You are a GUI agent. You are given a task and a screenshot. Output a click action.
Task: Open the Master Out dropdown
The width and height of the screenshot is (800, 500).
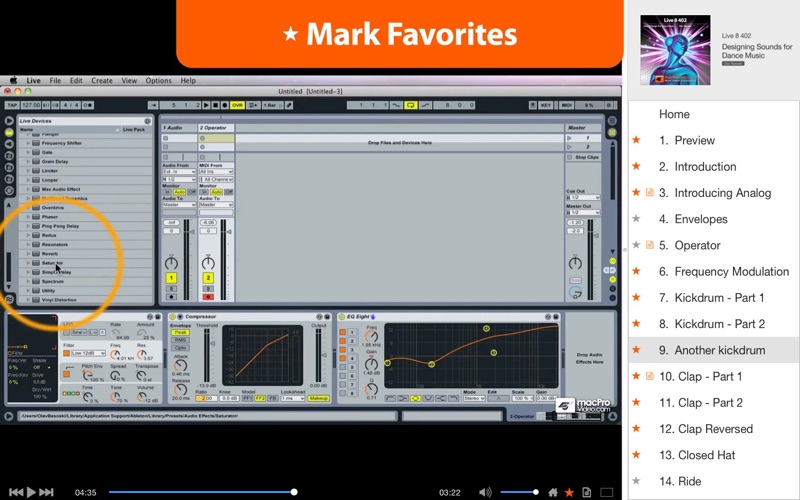(583, 212)
